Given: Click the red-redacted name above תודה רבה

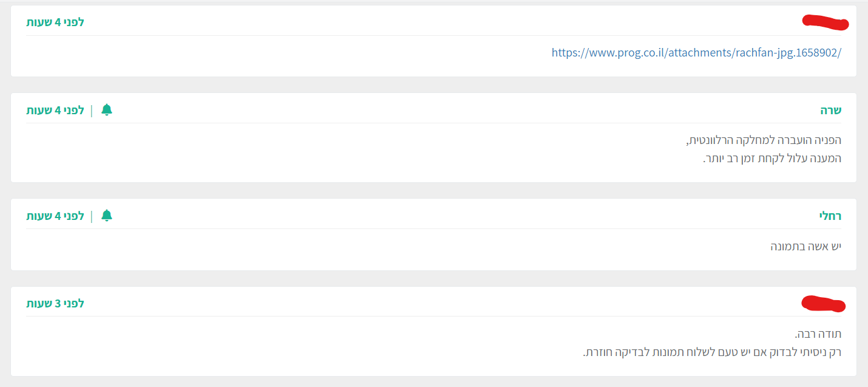Looking at the screenshot, I should click(x=823, y=303).
